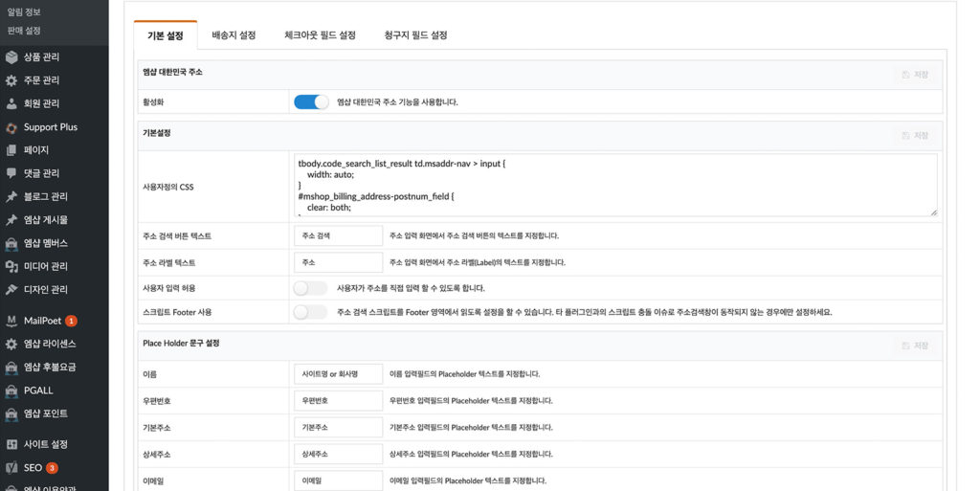Click the SEO Yoast icon in sidebar
Screen dimensions: 980x491
click(11, 468)
